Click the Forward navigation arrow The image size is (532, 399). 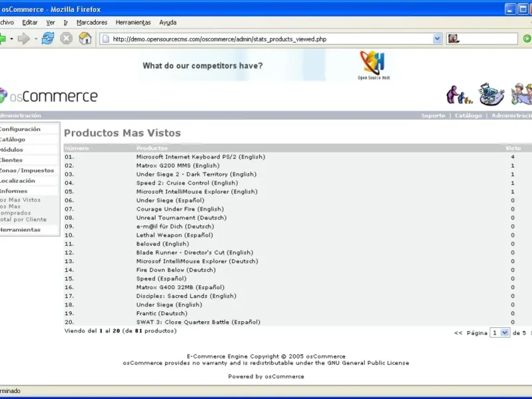point(24,39)
